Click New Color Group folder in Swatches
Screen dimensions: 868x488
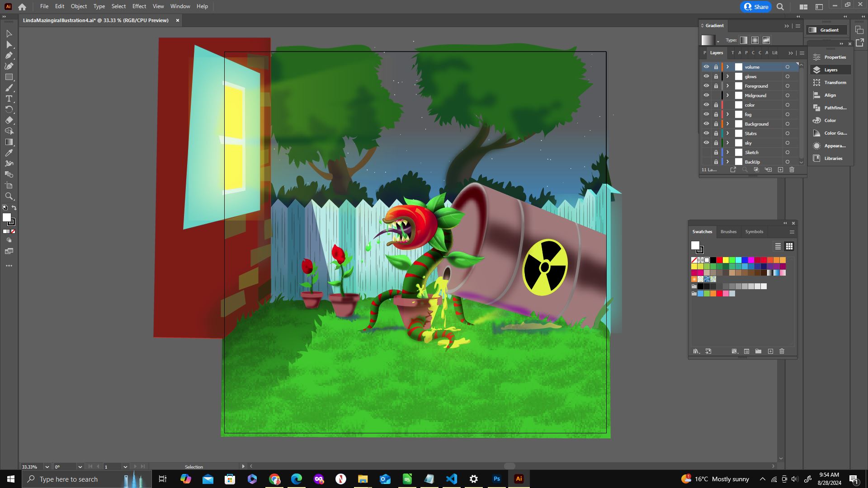[759, 352]
